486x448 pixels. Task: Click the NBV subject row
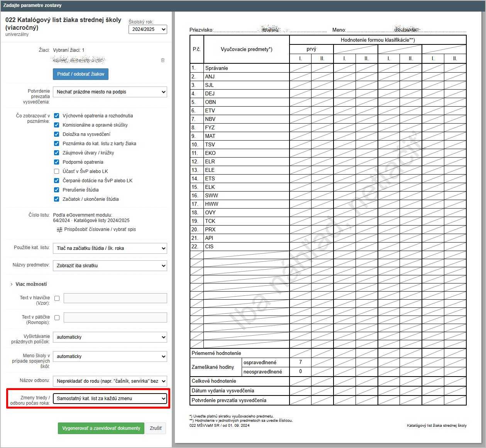[328, 119]
